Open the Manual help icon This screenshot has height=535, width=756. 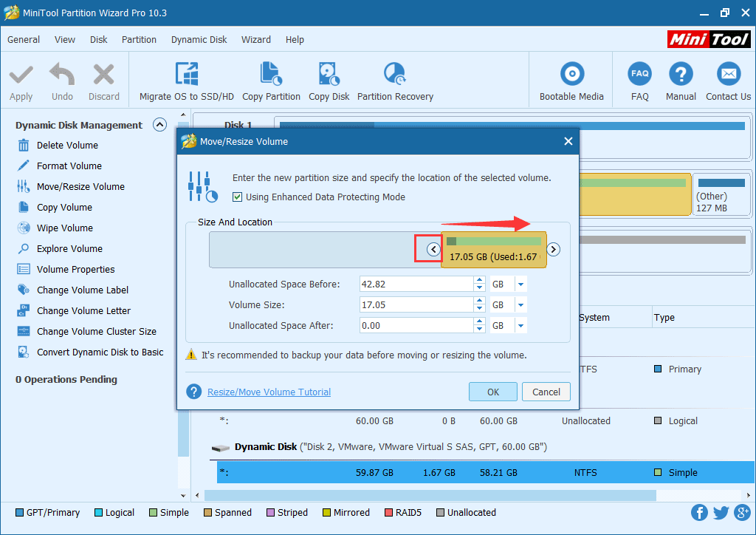[681, 74]
